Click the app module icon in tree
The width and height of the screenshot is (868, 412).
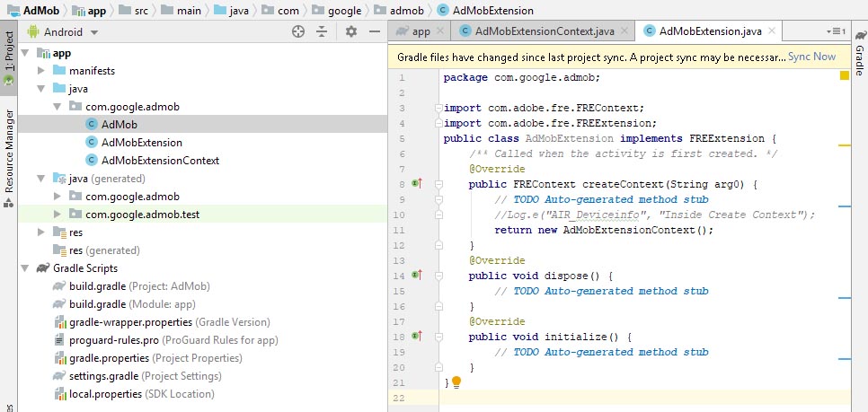pos(43,53)
